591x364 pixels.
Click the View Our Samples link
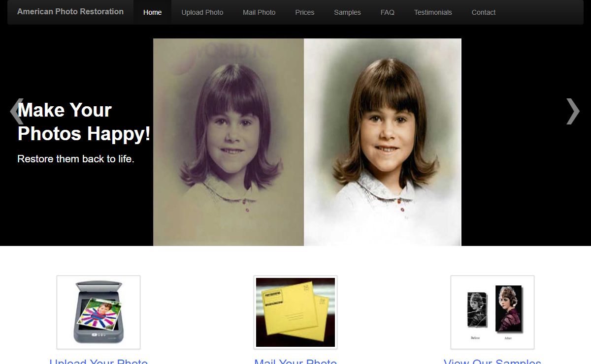pos(492,361)
